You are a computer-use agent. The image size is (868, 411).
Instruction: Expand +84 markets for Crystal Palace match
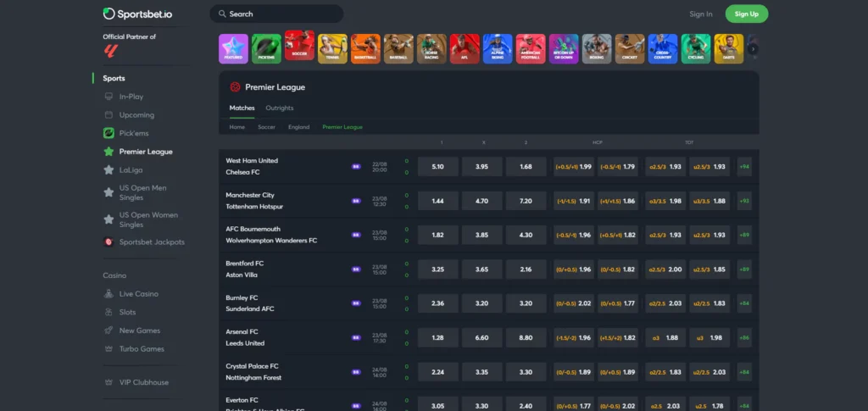tap(744, 372)
